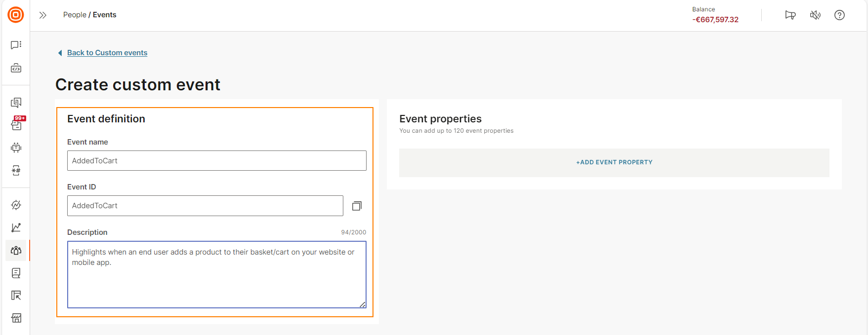This screenshot has height=335, width=868.
Task: Open the People sidebar icon
Action: (16, 250)
